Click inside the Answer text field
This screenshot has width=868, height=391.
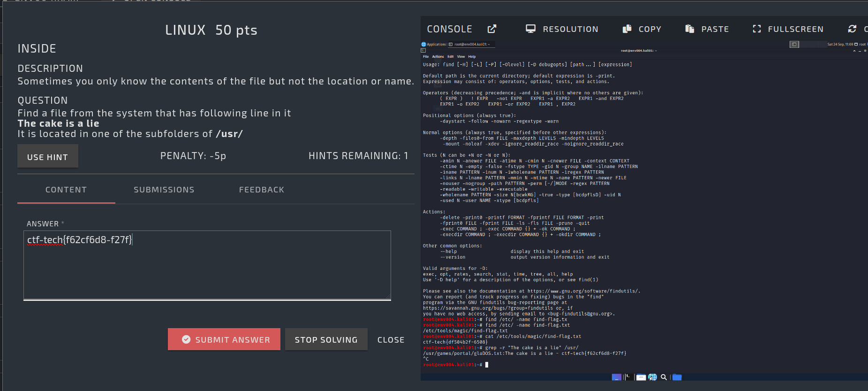click(x=207, y=264)
